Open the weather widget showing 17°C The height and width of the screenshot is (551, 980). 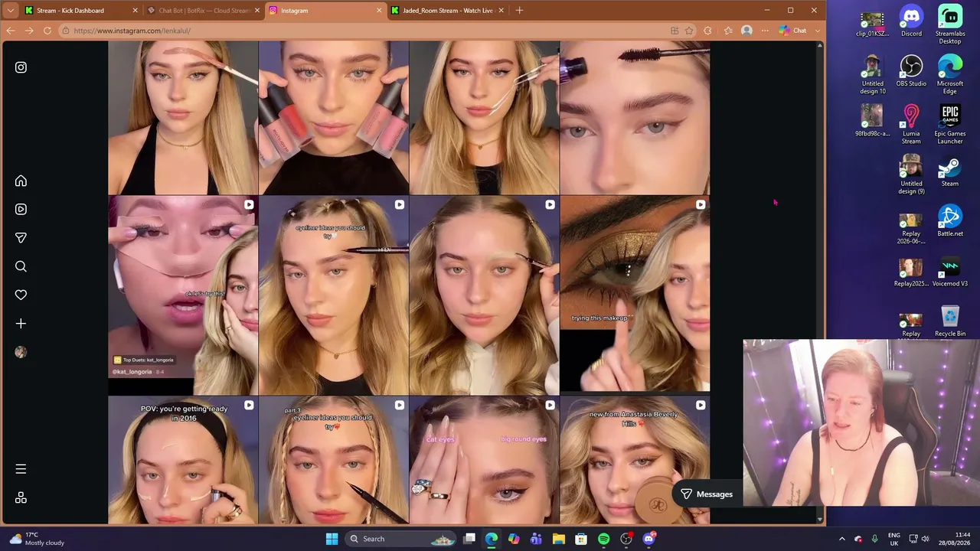click(x=37, y=539)
